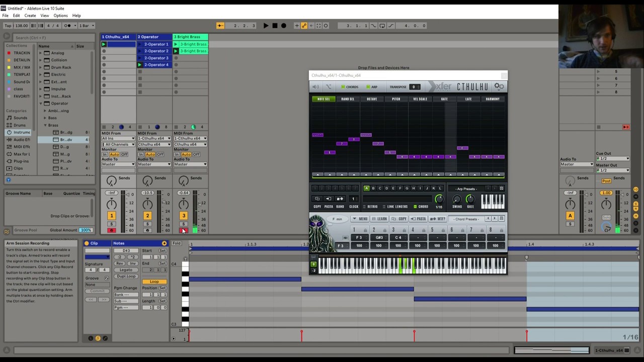Click the Dupl.Loop button
Screen dimensions: 644x362
[x=126, y=277]
